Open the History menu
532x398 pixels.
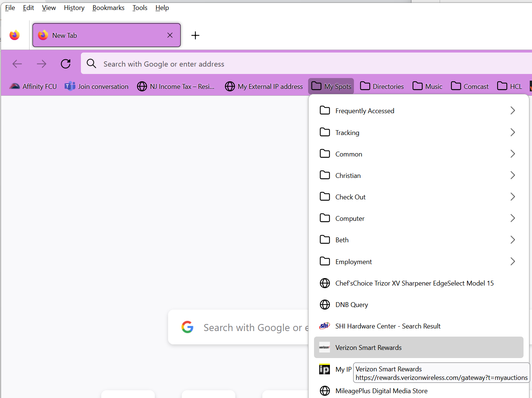coord(74,7)
